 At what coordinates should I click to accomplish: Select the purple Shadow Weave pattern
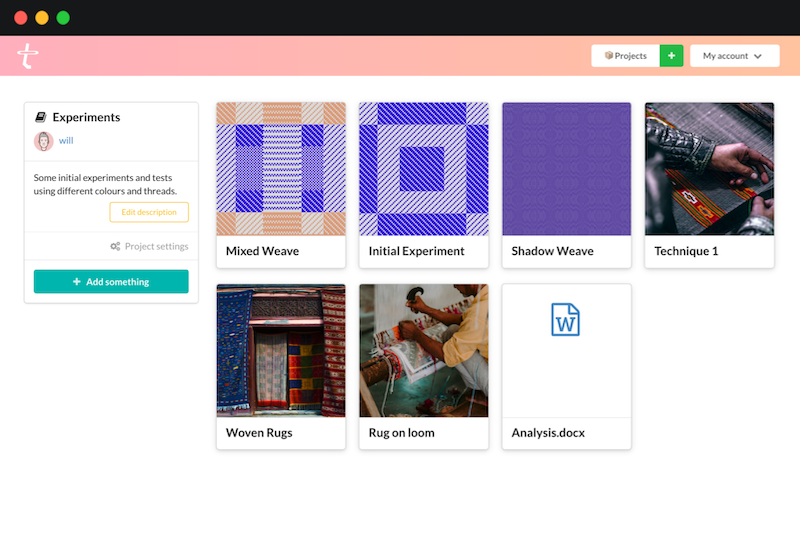pyautogui.click(x=566, y=169)
